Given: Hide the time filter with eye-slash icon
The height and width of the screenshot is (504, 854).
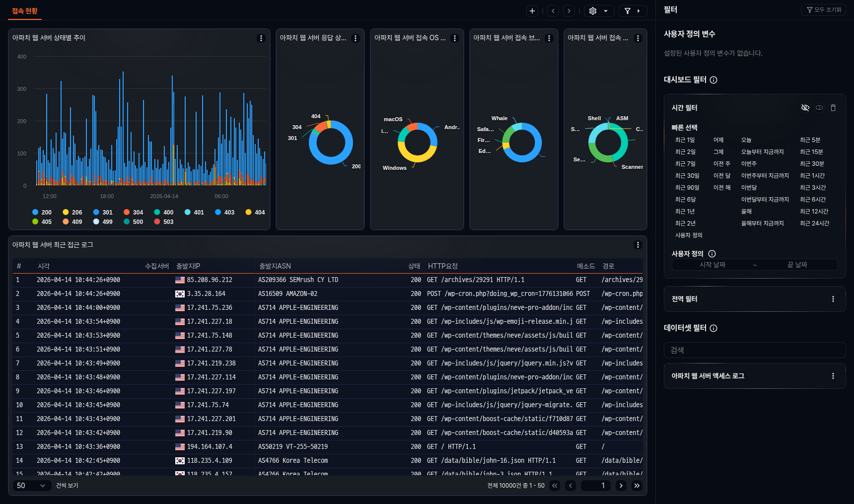Looking at the screenshot, I should [805, 108].
